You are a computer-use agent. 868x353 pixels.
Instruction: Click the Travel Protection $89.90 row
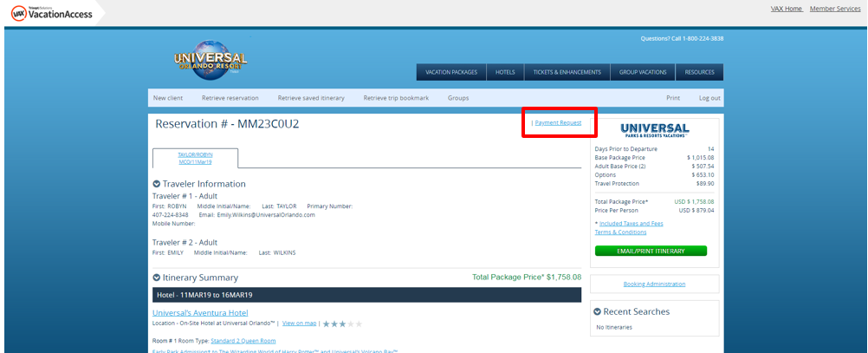[x=654, y=183]
